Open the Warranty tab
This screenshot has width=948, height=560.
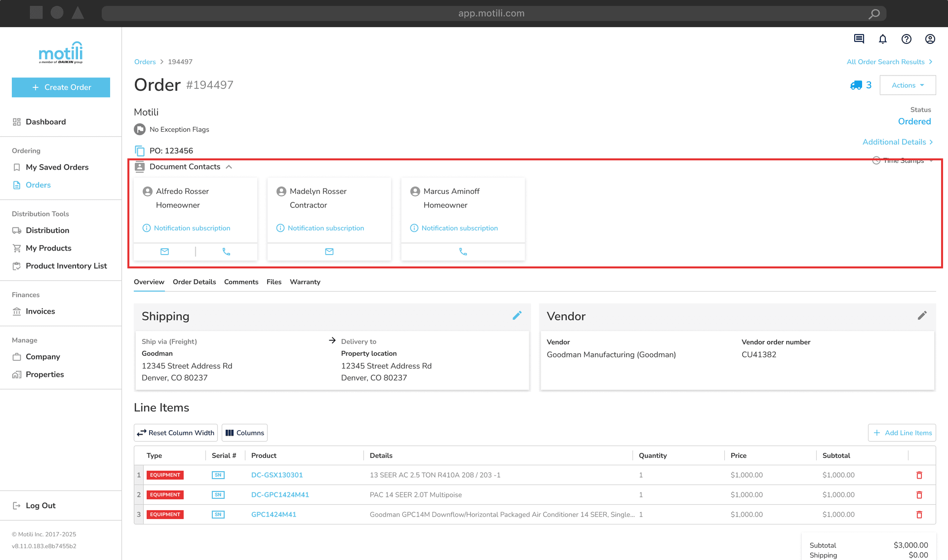[x=305, y=282]
